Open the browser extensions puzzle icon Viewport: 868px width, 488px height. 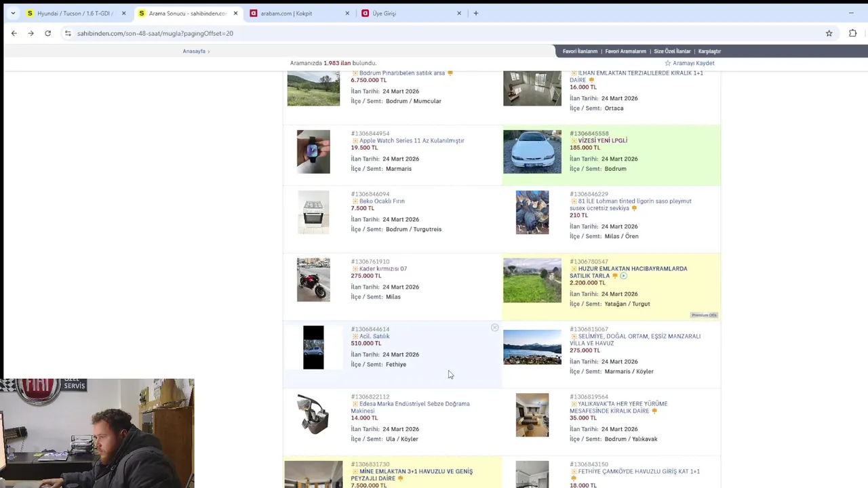coord(852,33)
